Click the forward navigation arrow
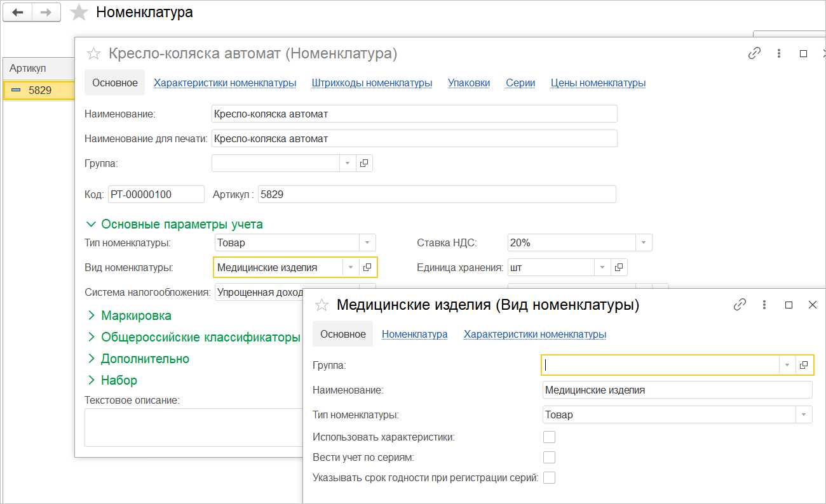This screenshot has height=504, width=826. pyautogui.click(x=46, y=13)
